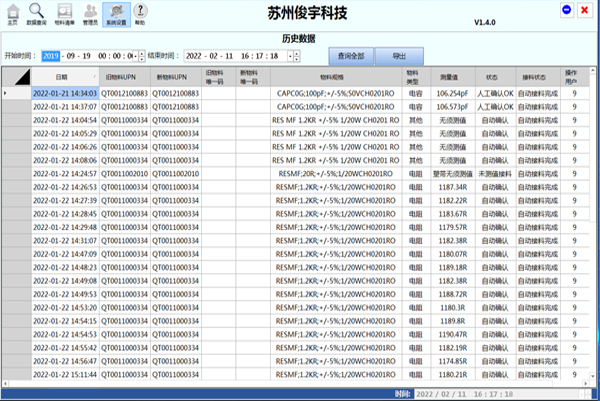Click status bar time 2022 / 02 / 11

(441, 394)
